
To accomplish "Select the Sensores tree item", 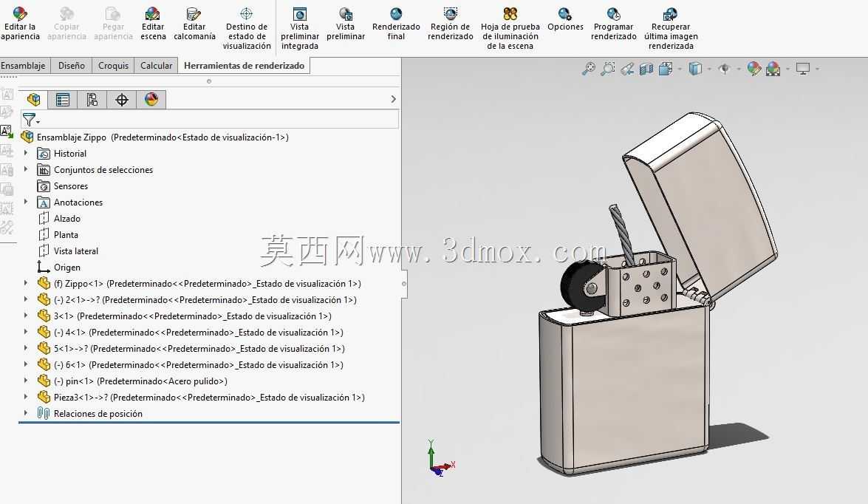I will point(63,186).
